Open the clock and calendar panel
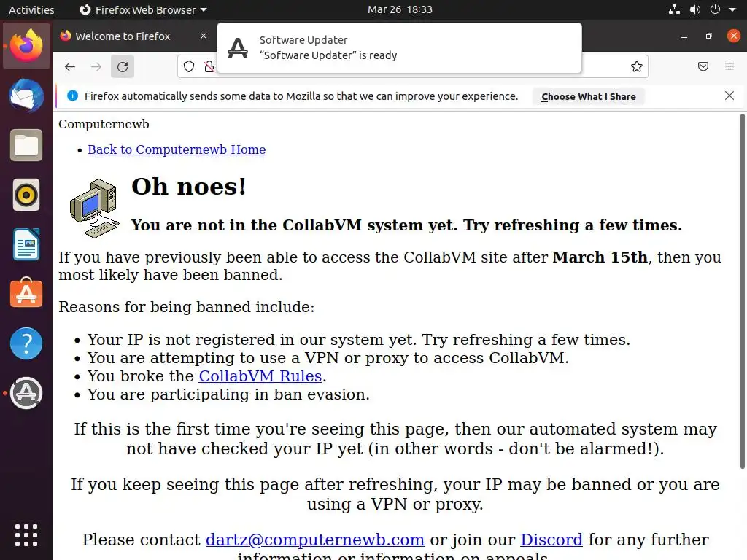Screen dimensions: 747x560 (x=400, y=9)
